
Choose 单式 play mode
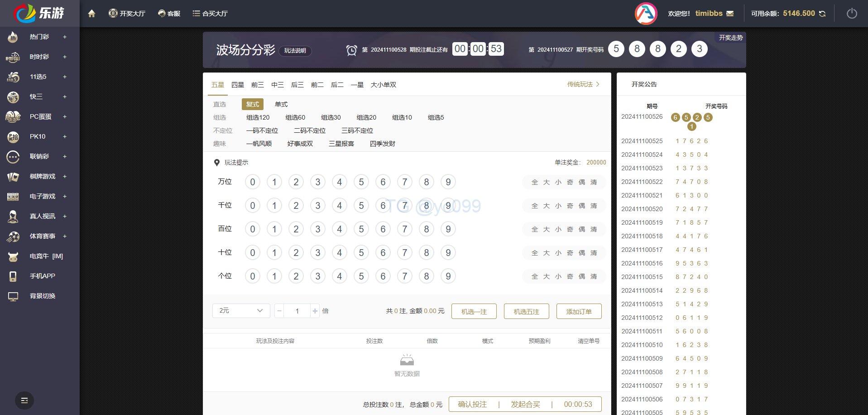point(281,104)
